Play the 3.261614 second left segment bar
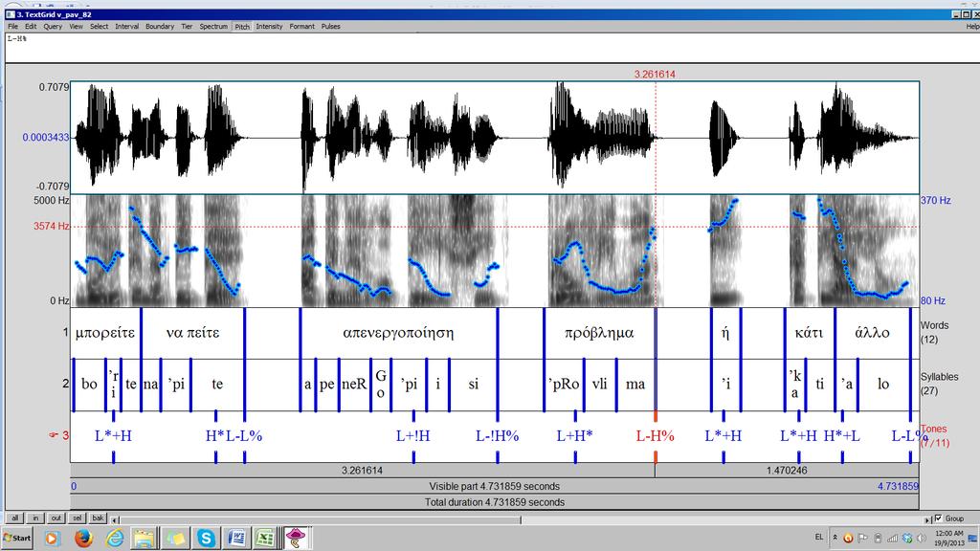This screenshot has height=551, width=980. (363, 471)
